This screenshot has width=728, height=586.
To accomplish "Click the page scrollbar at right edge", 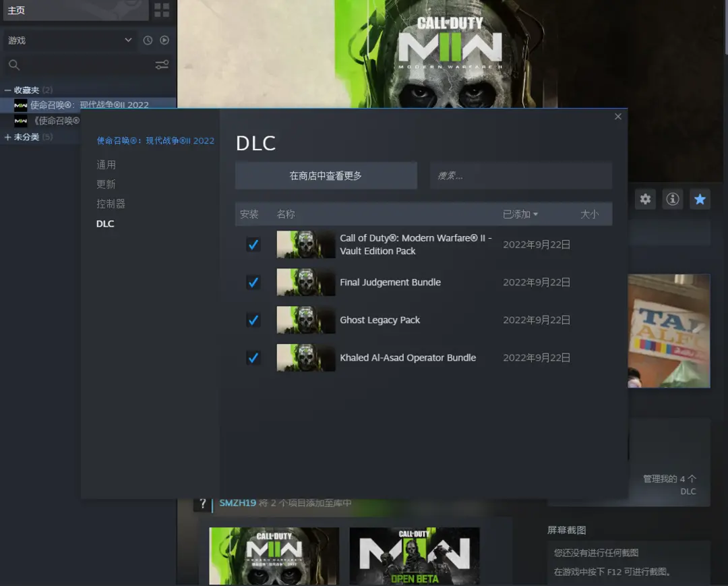I will click(725, 28).
